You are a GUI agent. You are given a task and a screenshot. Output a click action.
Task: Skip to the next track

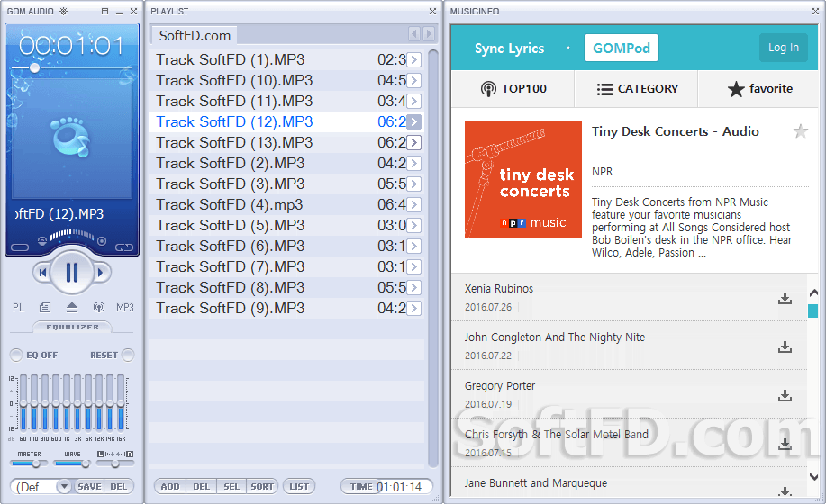click(102, 273)
